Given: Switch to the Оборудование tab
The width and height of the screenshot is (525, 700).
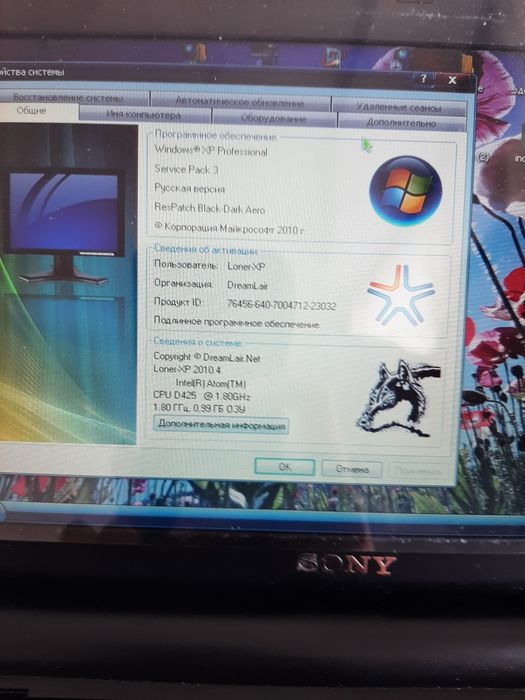Looking at the screenshot, I should (x=273, y=119).
